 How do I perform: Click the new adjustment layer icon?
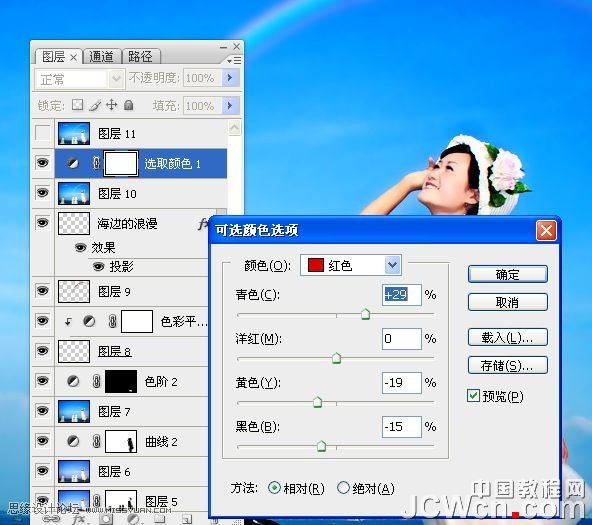pyautogui.click(x=133, y=519)
